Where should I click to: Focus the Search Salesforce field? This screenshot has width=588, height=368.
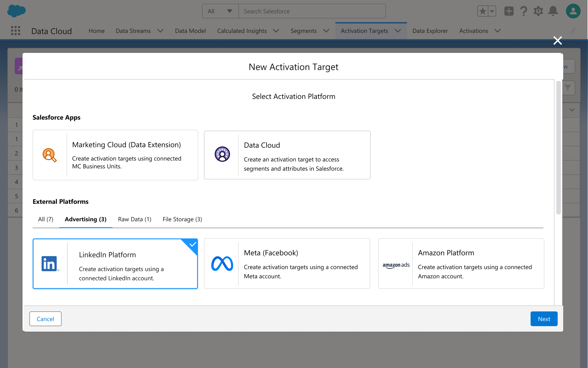click(312, 11)
